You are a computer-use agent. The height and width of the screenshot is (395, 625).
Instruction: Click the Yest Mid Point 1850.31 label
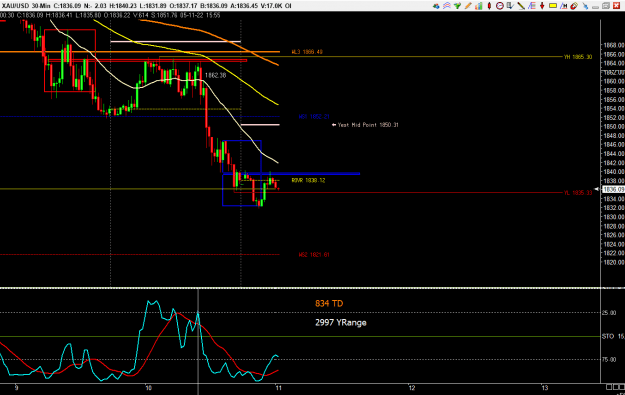[x=368, y=125]
